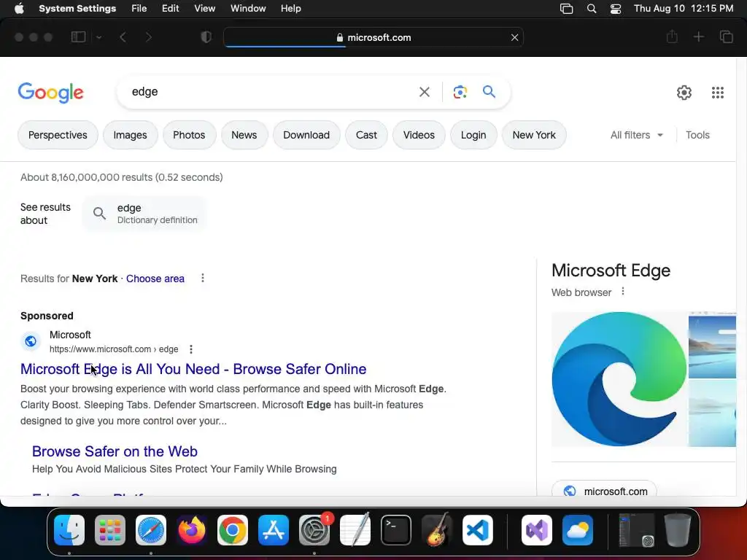This screenshot has height=560, width=747.
Task: Open the Tools button
Action: 697,135
